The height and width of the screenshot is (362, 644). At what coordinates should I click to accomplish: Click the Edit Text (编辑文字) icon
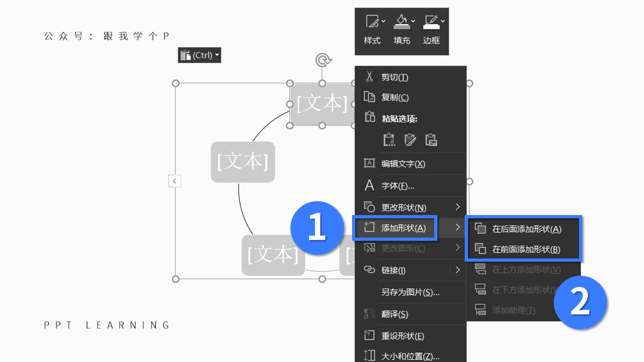[x=369, y=164]
